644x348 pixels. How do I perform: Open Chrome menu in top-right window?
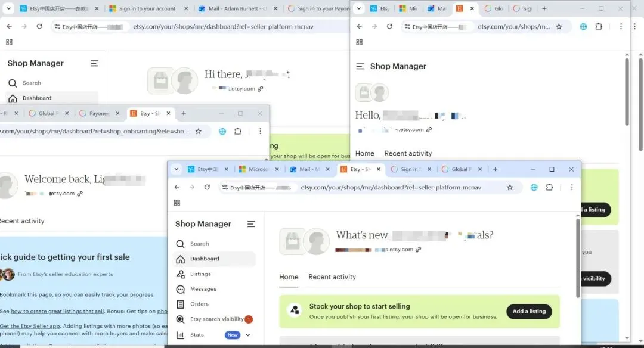(x=621, y=26)
